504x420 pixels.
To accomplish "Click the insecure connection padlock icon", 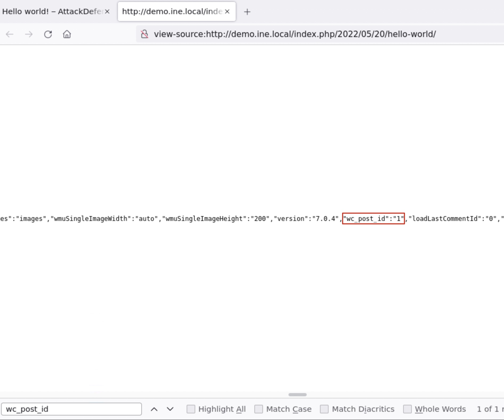I will coord(144,34).
